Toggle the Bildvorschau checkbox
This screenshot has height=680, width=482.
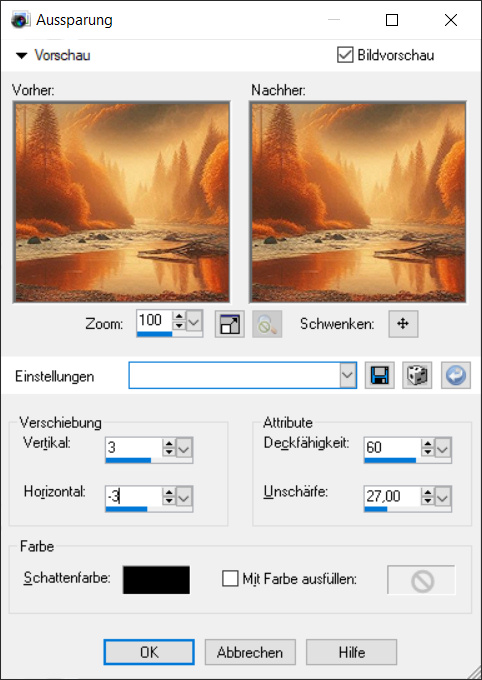[345, 55]
